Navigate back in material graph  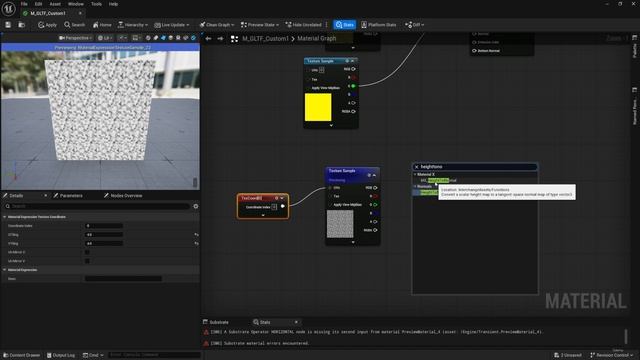point(208,39)
